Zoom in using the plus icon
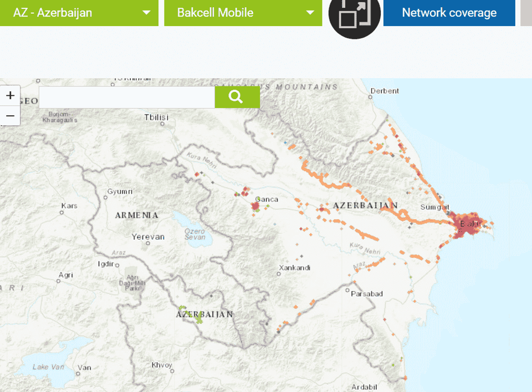Viewport: 532px width, 392px height. [11, 95]
